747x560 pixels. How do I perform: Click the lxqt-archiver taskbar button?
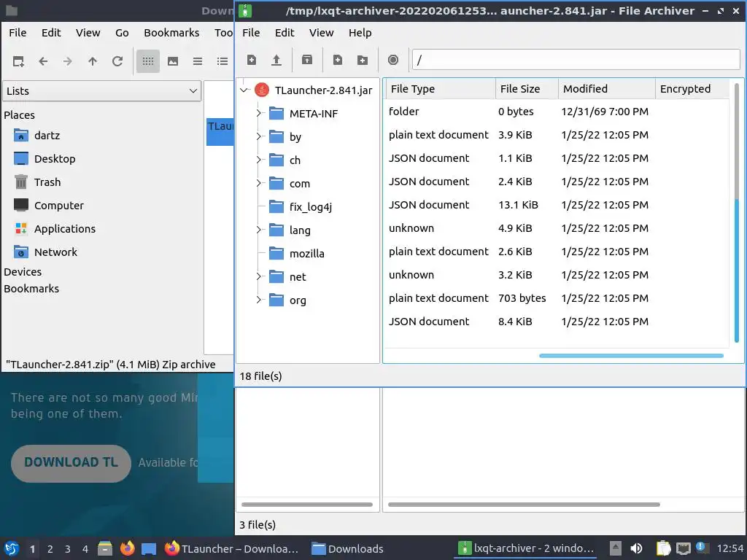pyautogui.click(x=526, y=548)
